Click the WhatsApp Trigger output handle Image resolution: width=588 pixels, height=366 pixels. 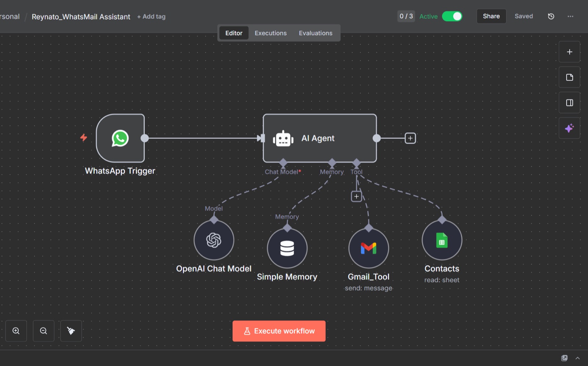pyautogui.click(x=145, y=138)
